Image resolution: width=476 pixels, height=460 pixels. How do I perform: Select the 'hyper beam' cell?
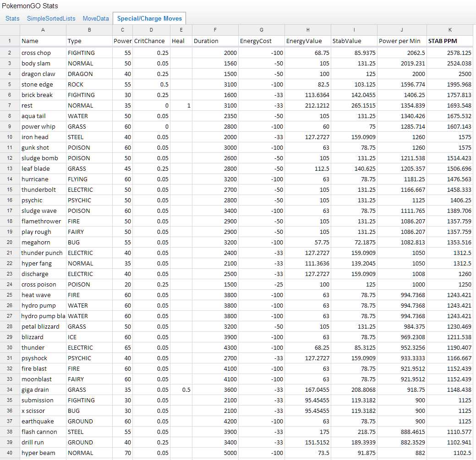tap(43, 453)
